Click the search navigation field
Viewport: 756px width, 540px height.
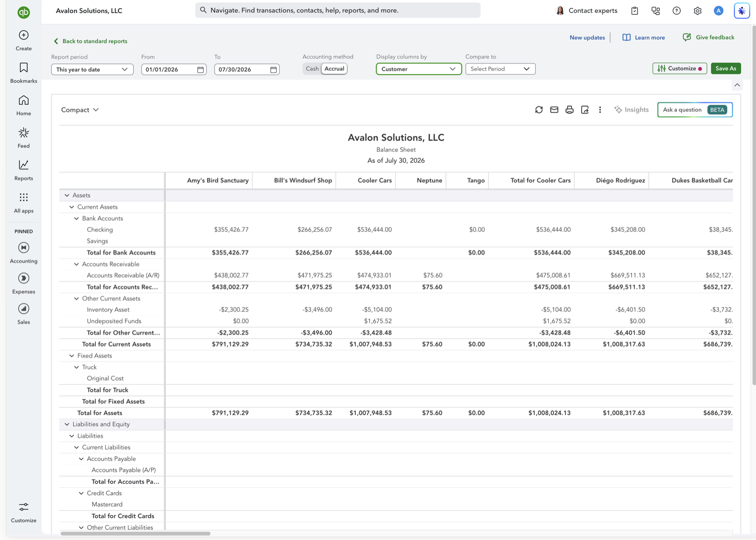click(338, 11)
